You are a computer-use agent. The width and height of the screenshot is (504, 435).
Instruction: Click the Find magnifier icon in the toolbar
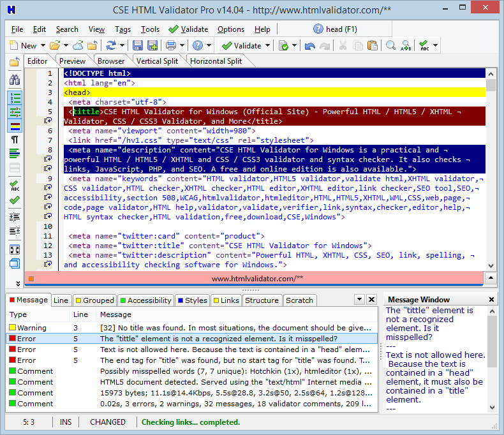click(390, 45)
